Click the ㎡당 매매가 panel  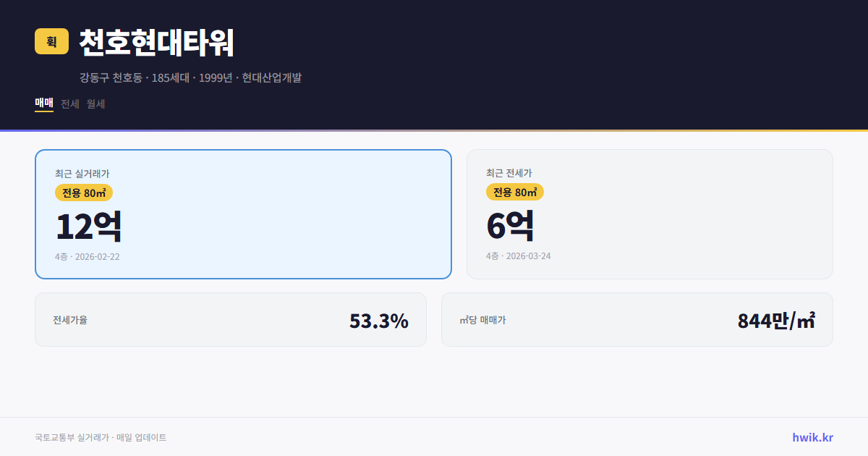tap(637, 319)
